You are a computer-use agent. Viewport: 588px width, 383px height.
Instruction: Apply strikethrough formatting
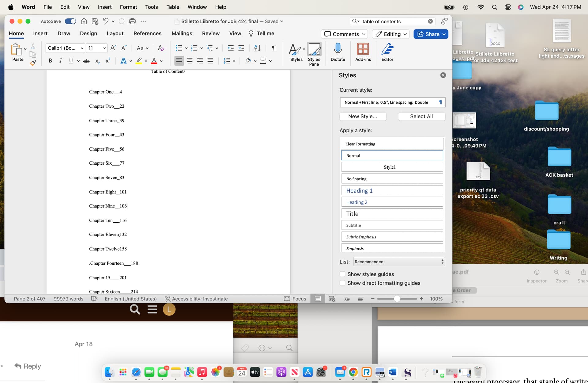pyautogui.click(x=86, y=61)
